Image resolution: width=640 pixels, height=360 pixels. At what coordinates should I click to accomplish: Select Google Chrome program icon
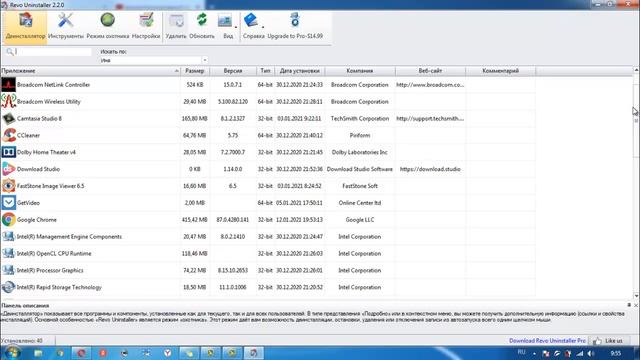tap(8, 220)
